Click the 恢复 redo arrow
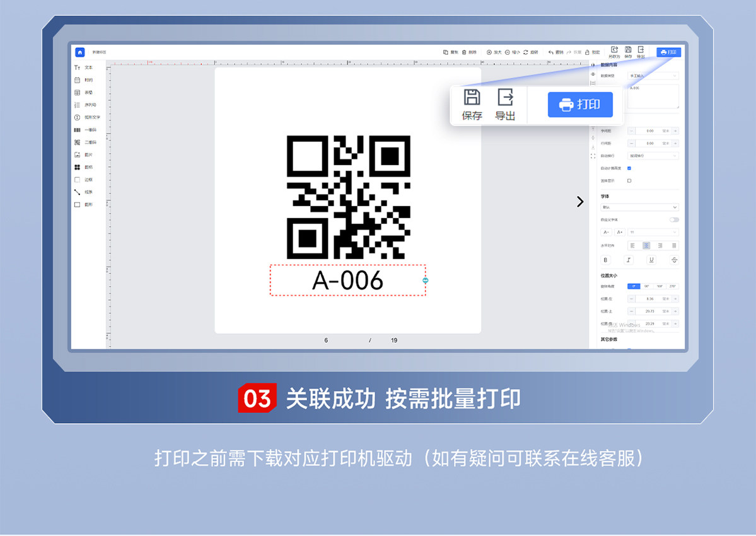This screenshot has width=756, height=536. pyautogui.click(x=569, y=52)
